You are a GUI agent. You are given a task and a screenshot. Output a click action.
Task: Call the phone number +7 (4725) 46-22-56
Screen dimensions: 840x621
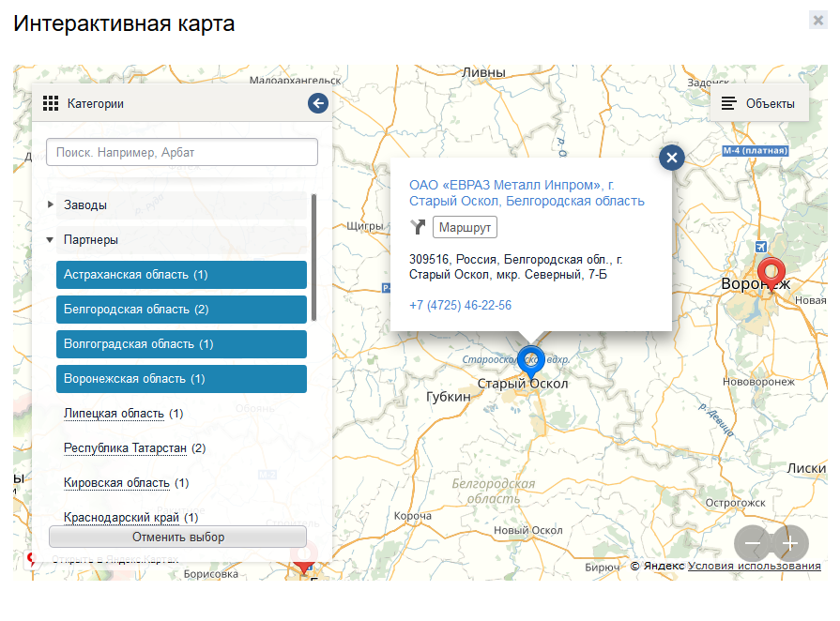point(460,305)
